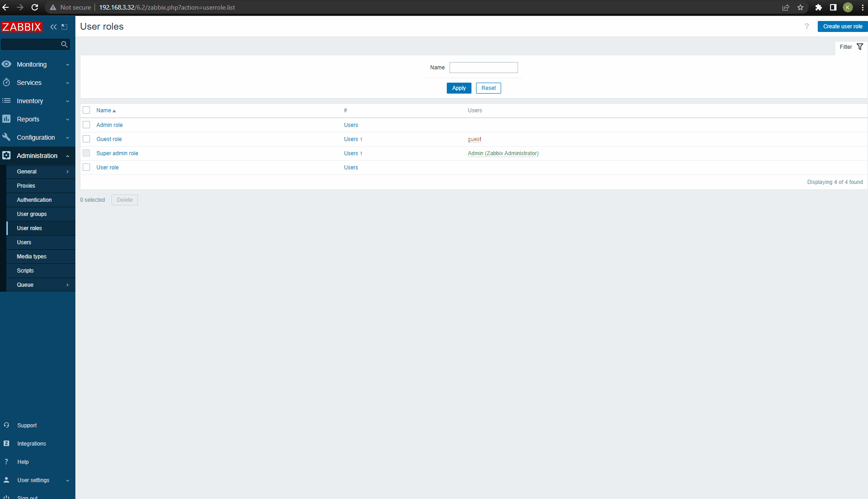
Task: Click the Zabbix logo
Action: pyautogui.click(x=21, y=27)
